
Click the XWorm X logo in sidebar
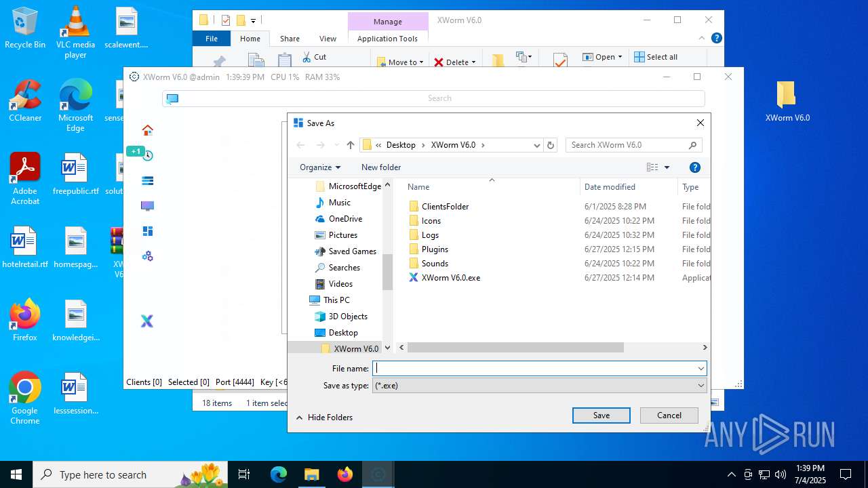147,321
